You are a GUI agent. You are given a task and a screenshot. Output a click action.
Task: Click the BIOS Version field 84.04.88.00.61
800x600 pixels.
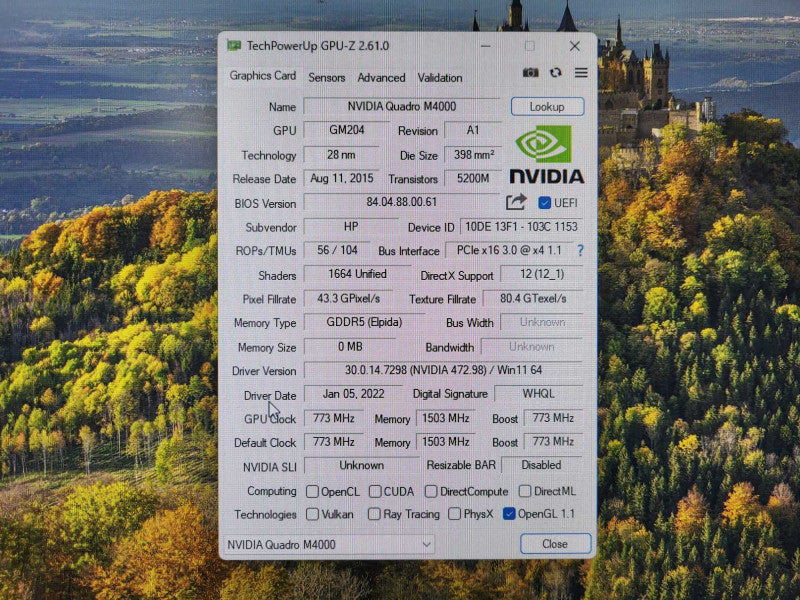click(402, 202)
